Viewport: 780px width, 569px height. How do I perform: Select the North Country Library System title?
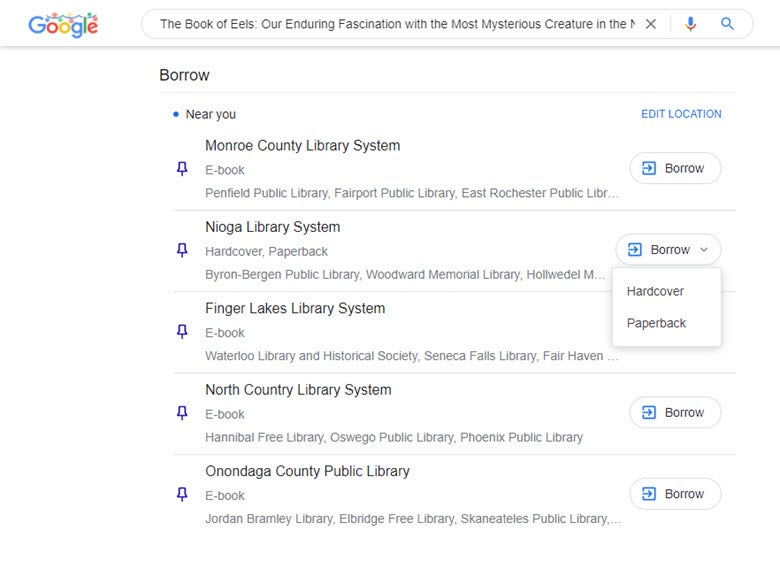(x=298, y=390)
